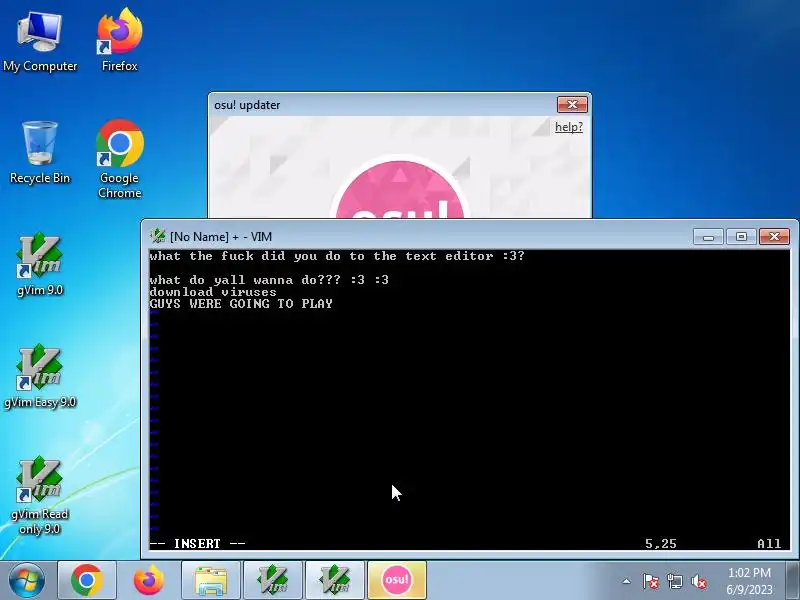The width and height of the screenshot is (800, 600).
Task: Launch Firefox from the desktop shortcut
Action: point(119,41)
